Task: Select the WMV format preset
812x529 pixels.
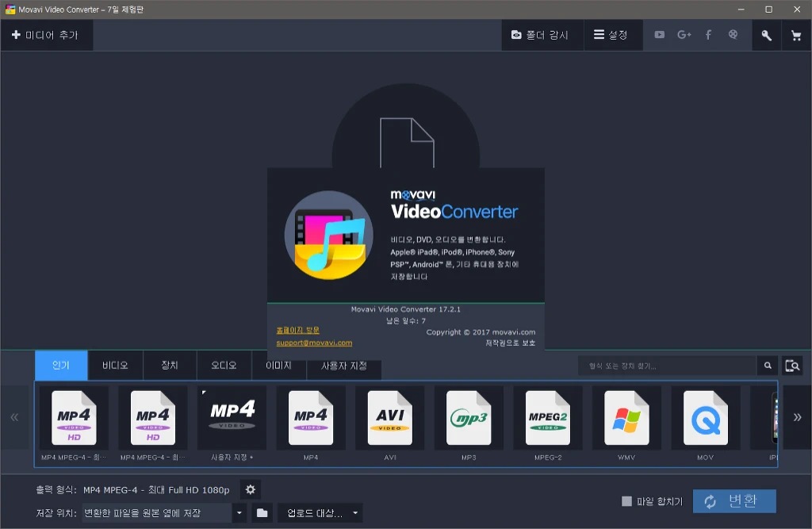Action: [x=626, y=424]
